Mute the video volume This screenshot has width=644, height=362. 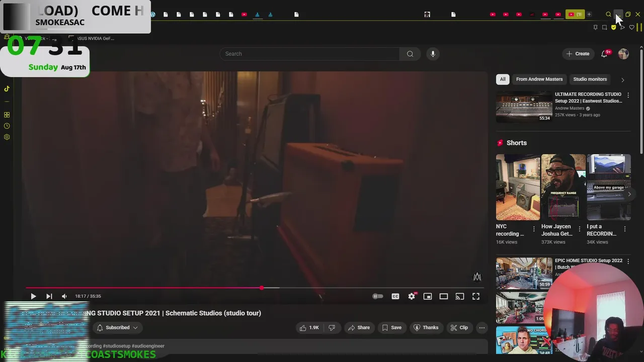click(64, 296)
